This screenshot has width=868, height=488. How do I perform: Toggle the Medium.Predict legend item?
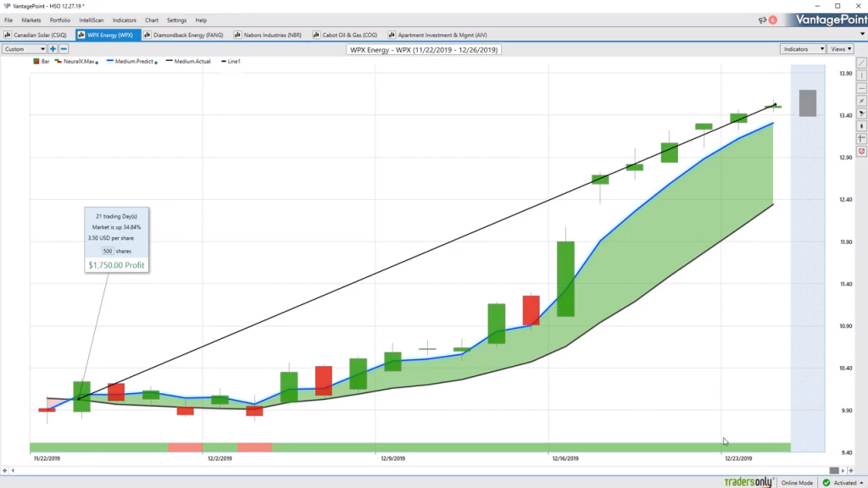pos(131,61)
